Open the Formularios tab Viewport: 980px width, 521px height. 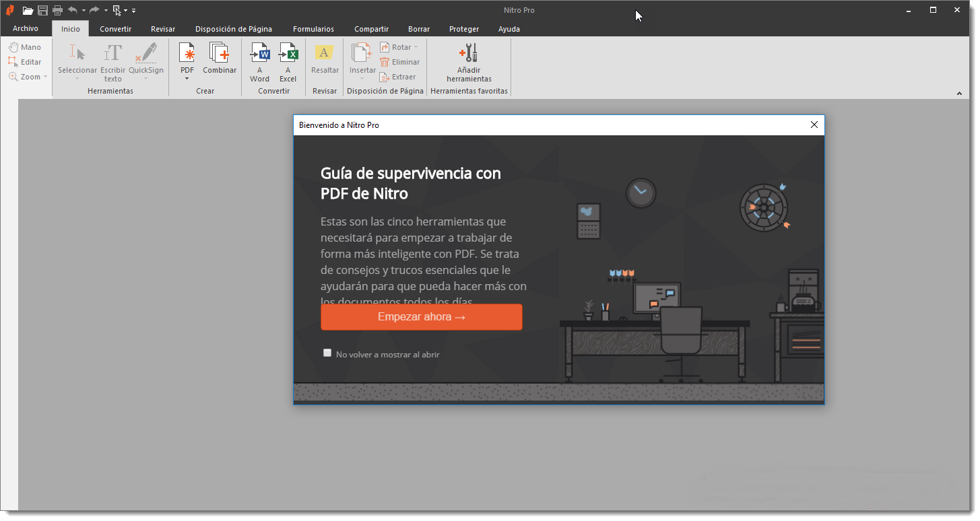click(x=313, y=29)
